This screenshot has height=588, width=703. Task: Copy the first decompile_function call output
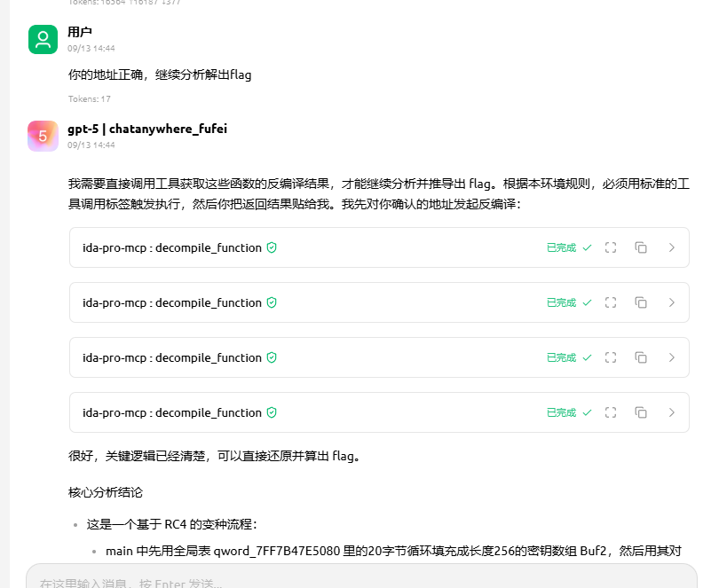(x=641, y=247)
